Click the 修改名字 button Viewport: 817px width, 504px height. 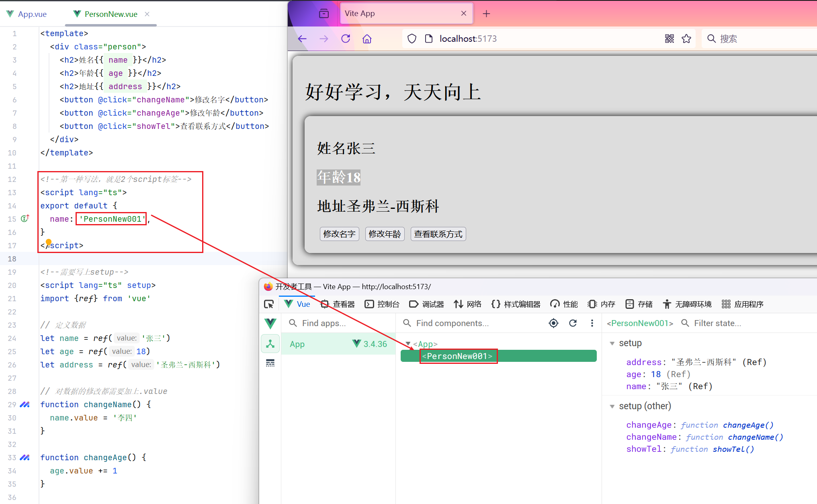point(339,234)
